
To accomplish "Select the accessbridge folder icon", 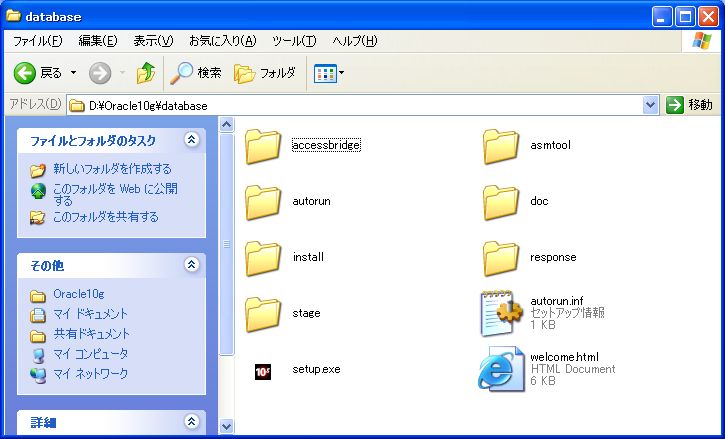I will (263, 146).
